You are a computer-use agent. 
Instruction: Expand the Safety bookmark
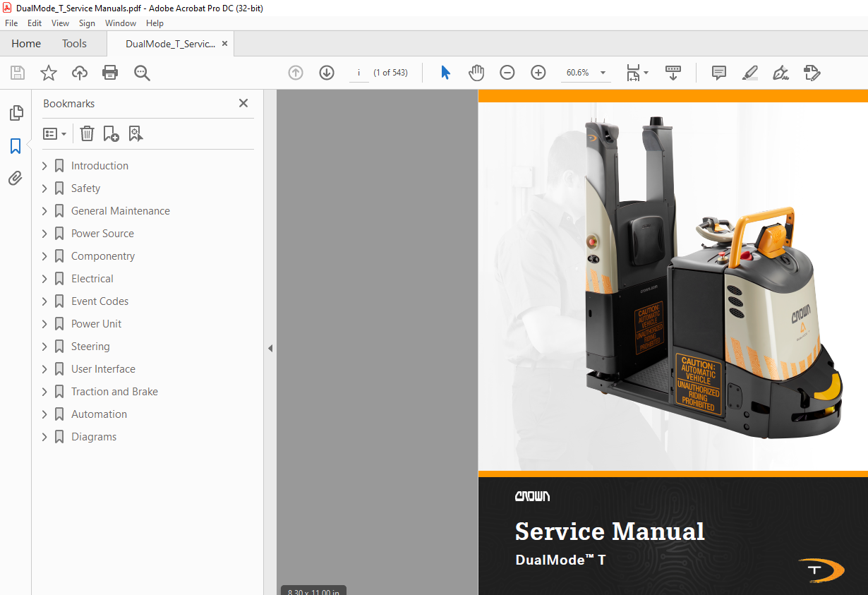[x=44, y=188]
